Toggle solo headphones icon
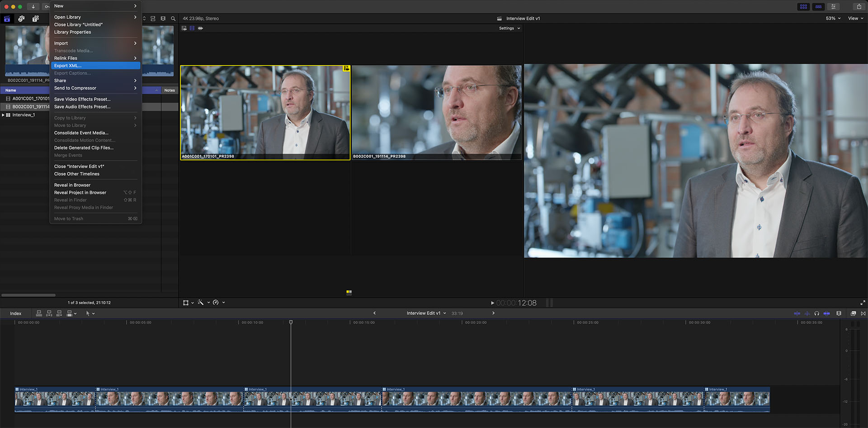Viewport: 868px width, 428px height. (816, 313)
